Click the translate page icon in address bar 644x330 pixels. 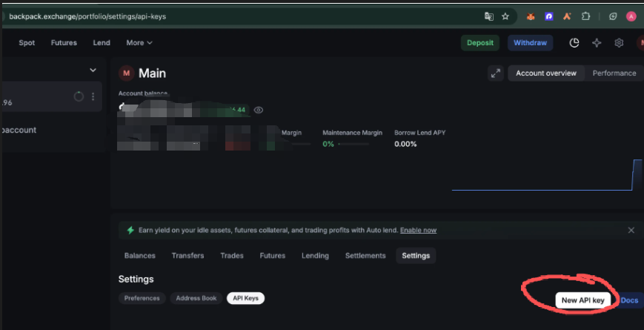pos(488,16)
